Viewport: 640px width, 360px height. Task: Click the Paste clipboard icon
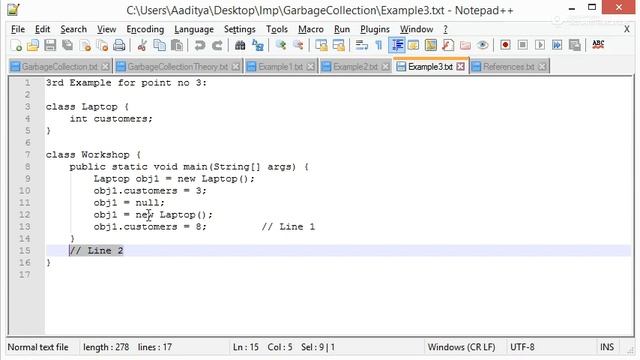[x=177, y=45]
